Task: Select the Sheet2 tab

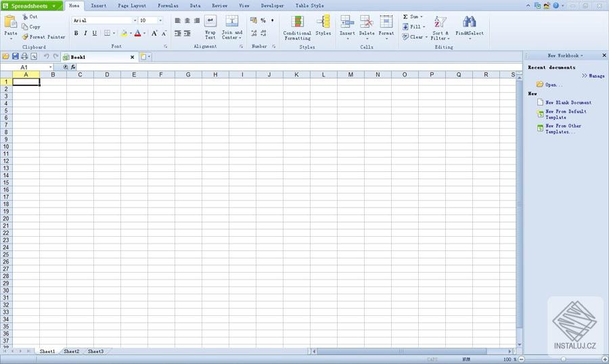Action: pyautogui.click(x=72, y=351)
